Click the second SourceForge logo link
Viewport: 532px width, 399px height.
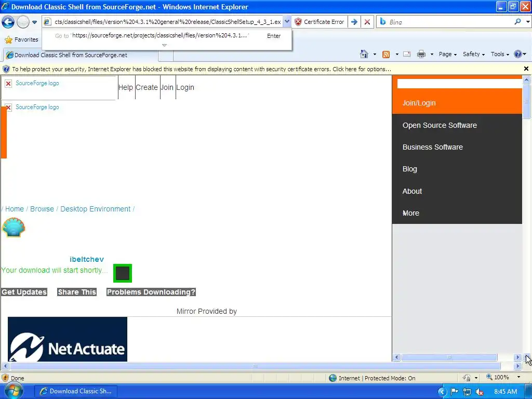(37, 107)
